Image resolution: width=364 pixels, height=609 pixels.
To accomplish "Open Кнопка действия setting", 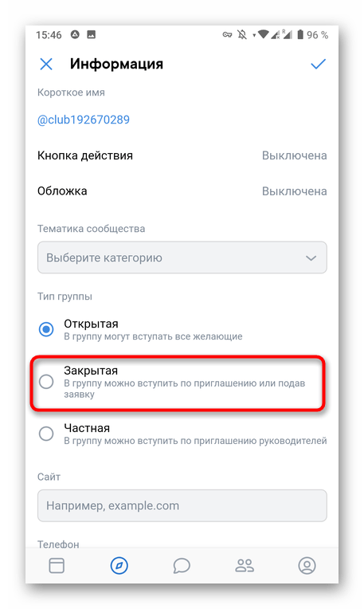I will coord(182,155).
